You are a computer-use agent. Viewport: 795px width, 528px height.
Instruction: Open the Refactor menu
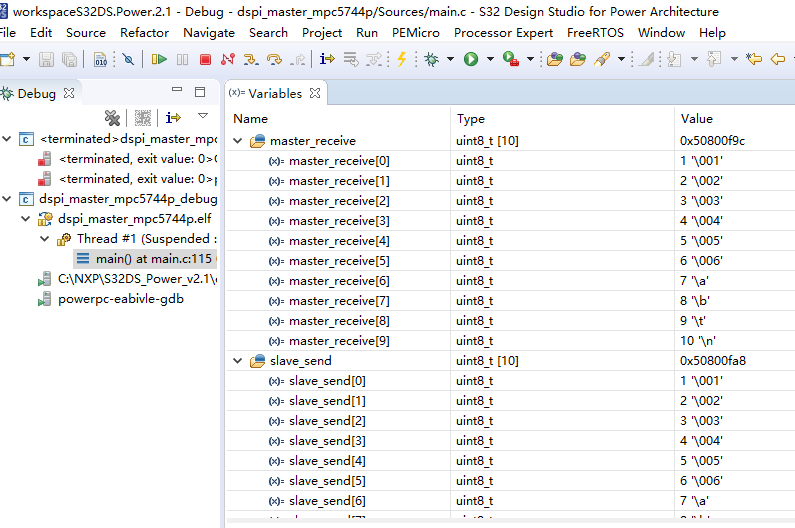coord(144,32)
